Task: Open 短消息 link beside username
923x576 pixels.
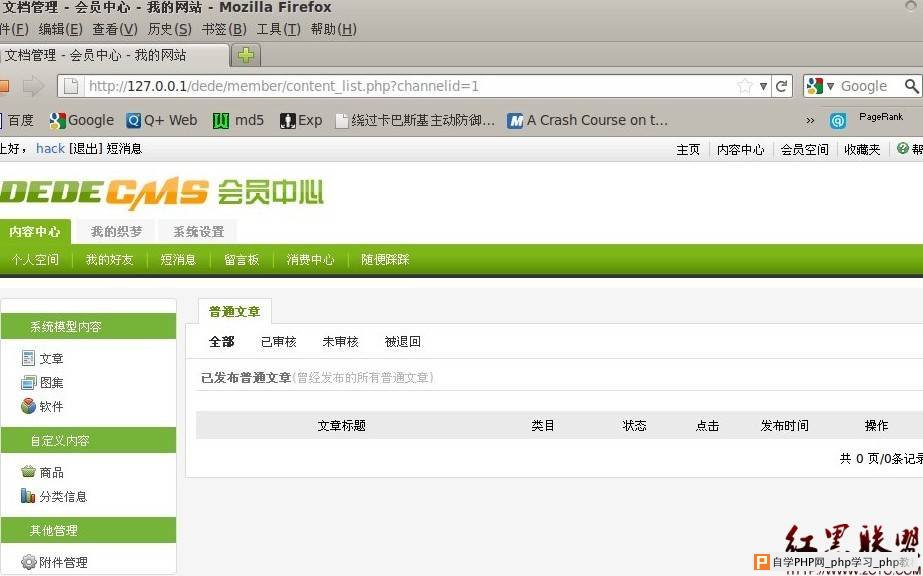Action: point(124,149)
